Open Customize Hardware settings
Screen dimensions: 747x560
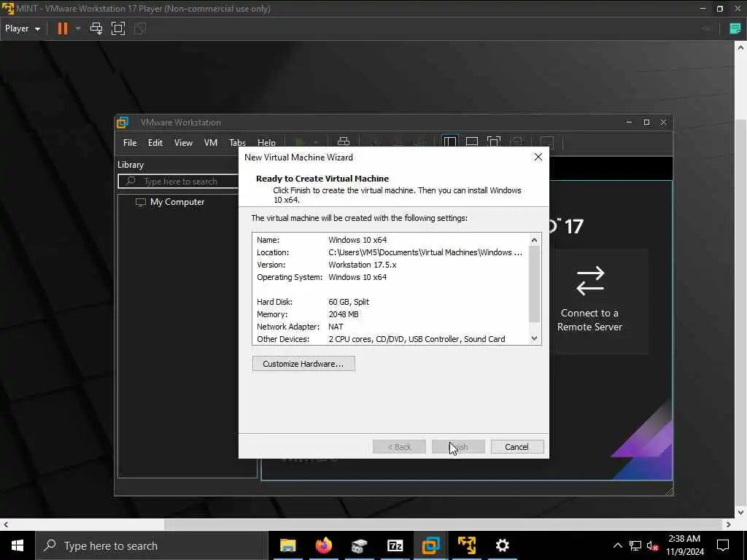pyautogui.click(x=303, y=364)
